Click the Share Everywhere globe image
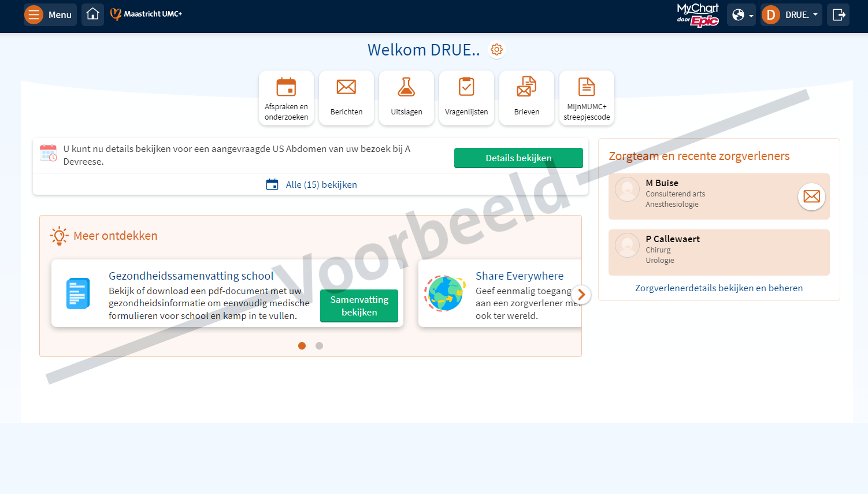The height and width of the screenshot is (494, 868). 445,294
